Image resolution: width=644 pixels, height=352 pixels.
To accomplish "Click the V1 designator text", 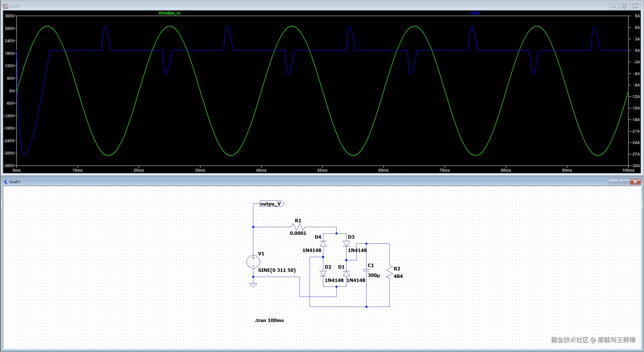I will [x=261, y=254].
